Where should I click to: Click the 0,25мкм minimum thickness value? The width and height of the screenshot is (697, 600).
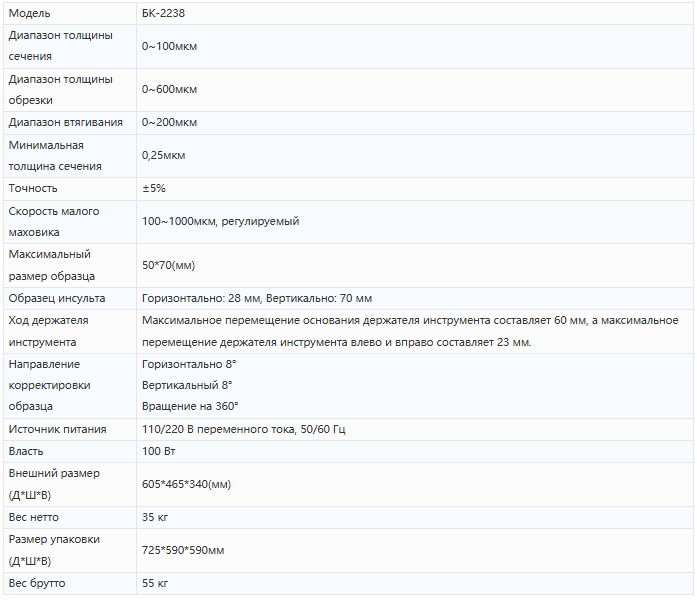click(164, 155)
